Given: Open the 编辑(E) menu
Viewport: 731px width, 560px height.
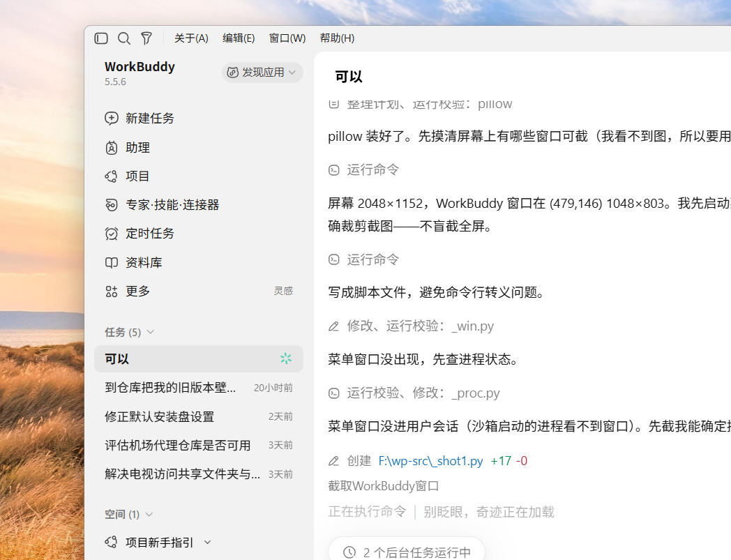Looking at the screenshot, I should point(239,38).
